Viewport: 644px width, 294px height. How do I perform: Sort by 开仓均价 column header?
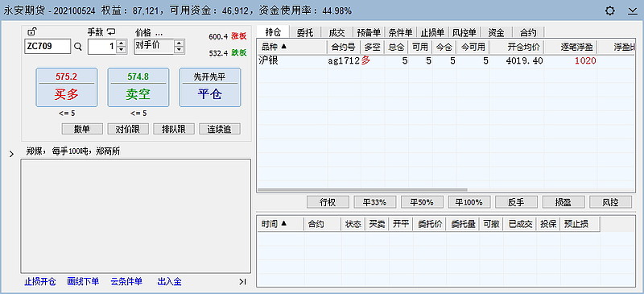517,47
